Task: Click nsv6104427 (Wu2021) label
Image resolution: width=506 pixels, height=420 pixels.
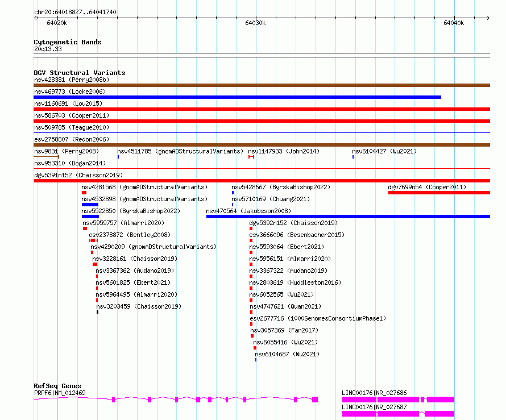Action: coord(384,151)
